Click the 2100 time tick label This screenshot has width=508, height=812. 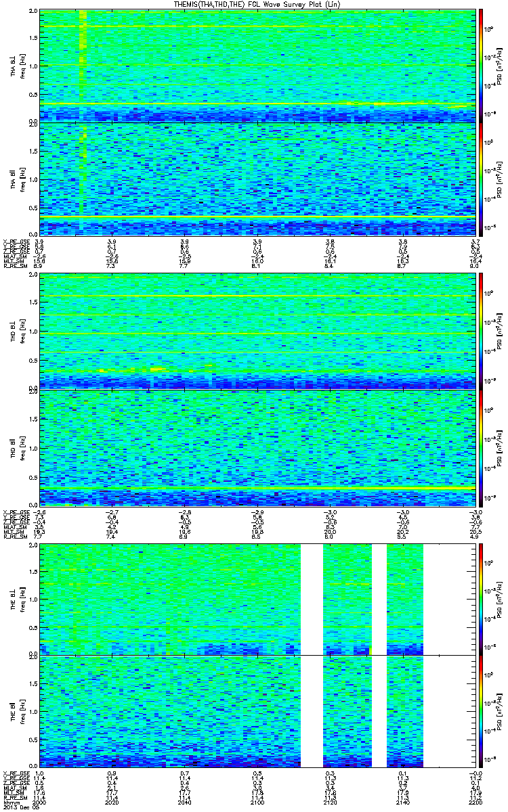pyautogui.click(x=257, y=802)
